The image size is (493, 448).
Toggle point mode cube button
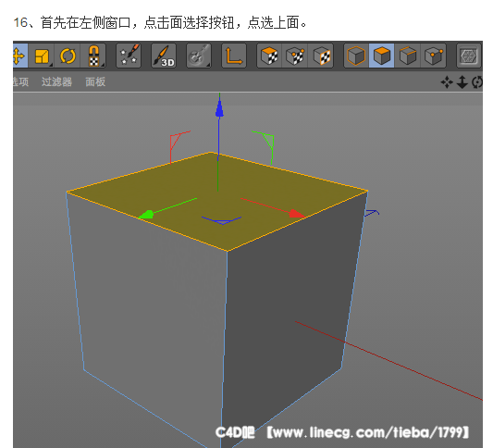[x=433, y=56]
